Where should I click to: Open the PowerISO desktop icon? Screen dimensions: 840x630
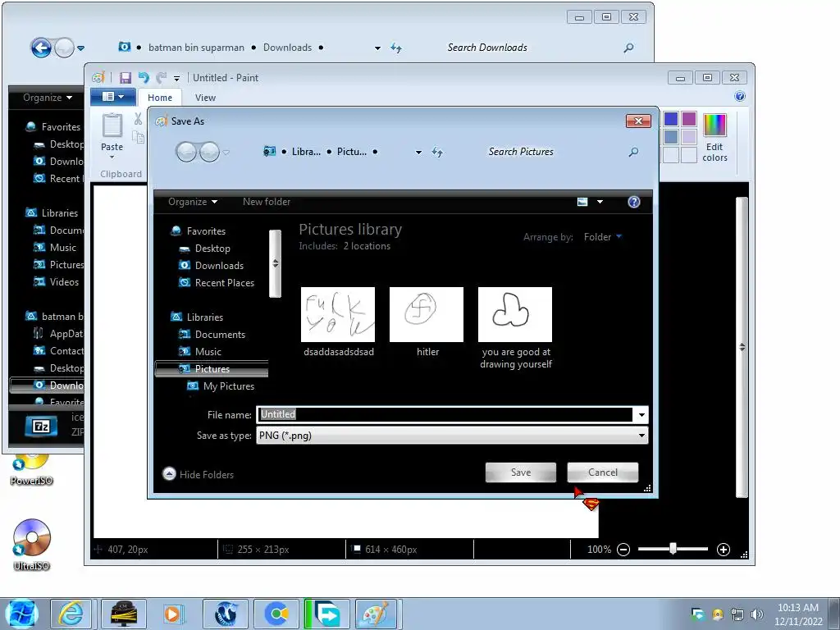[x=32, y=469]
